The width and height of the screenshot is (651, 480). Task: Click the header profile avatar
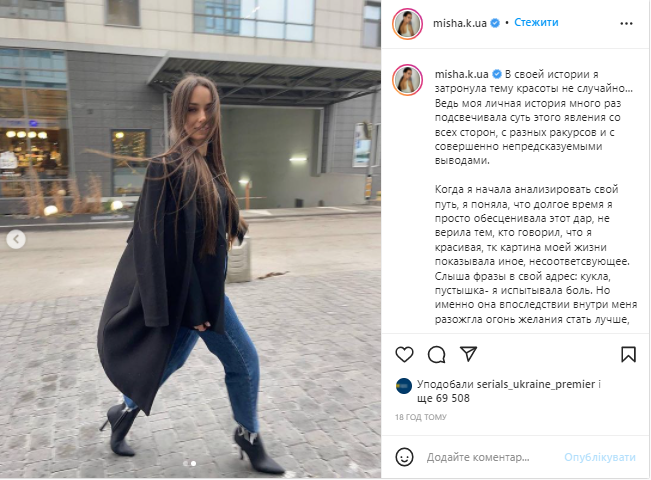pos(407,24)
